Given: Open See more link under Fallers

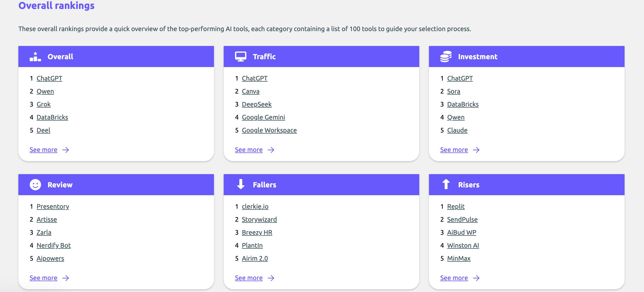Looking at the screenshot, I should tap(249, 278).
